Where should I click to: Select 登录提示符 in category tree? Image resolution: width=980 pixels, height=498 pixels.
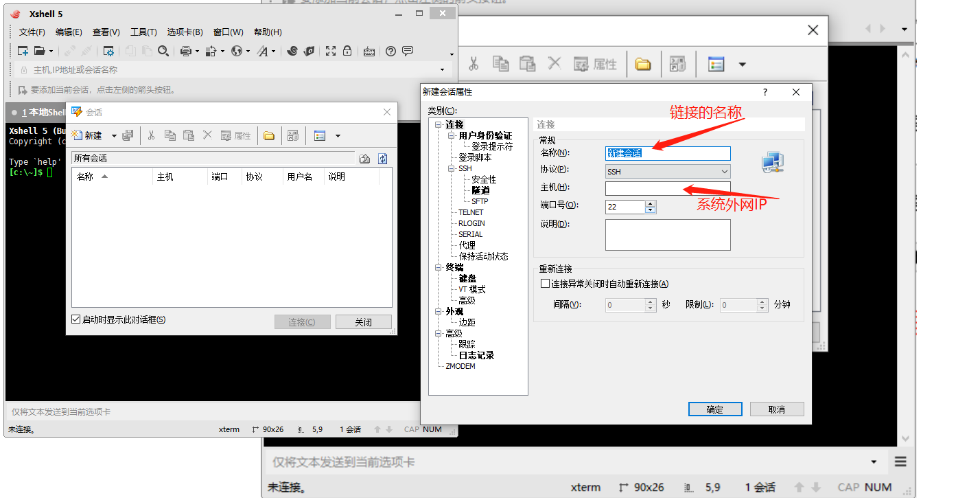tap(492, 146)
